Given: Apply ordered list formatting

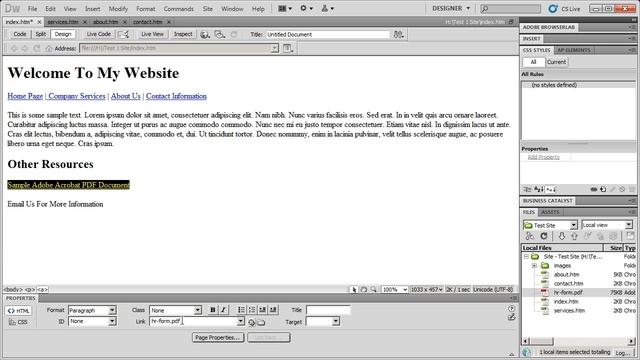Looking at the screenshot, I should coord(252,310).
